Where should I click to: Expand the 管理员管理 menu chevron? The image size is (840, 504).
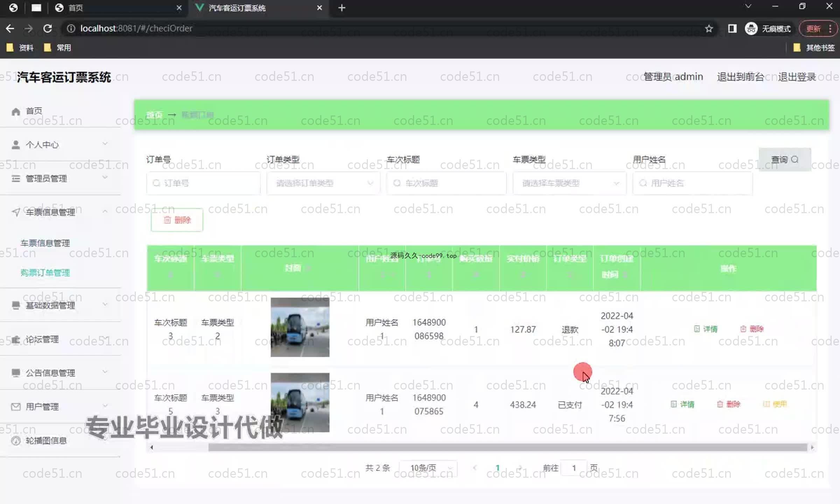click(105, 177)
